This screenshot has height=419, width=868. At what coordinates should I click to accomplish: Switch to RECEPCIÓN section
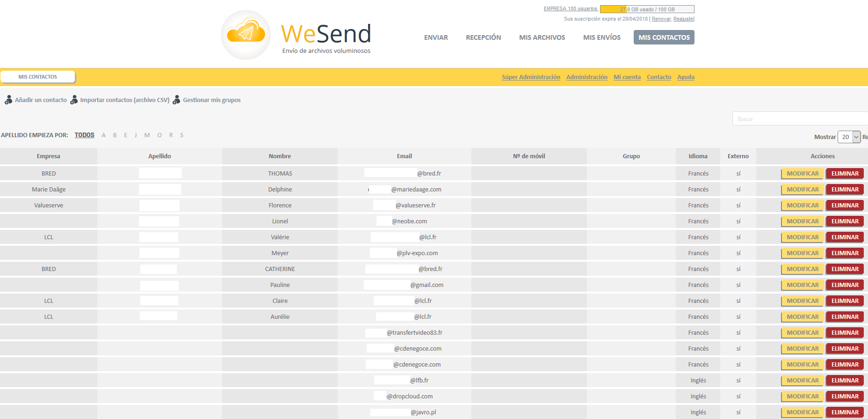[483, 37]
